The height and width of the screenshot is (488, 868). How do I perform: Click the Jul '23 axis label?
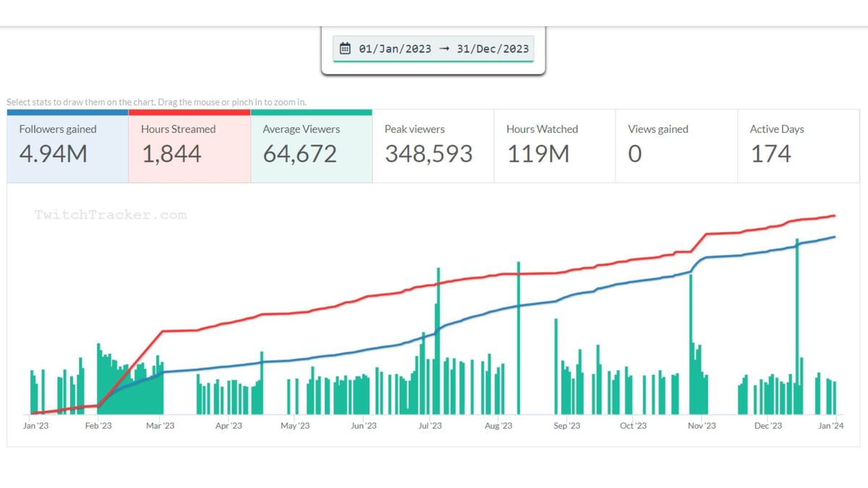(x=430, y=426)
